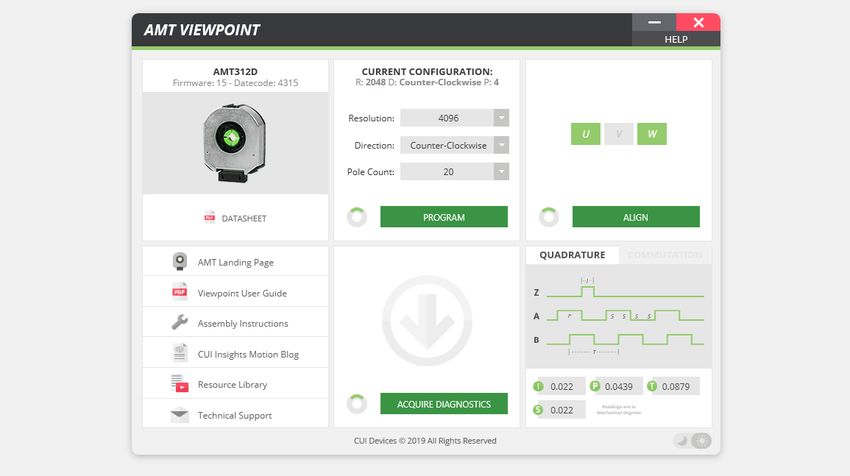Select the Pole Count field showing 20
The image size is (850, 476).
(447, 171)
